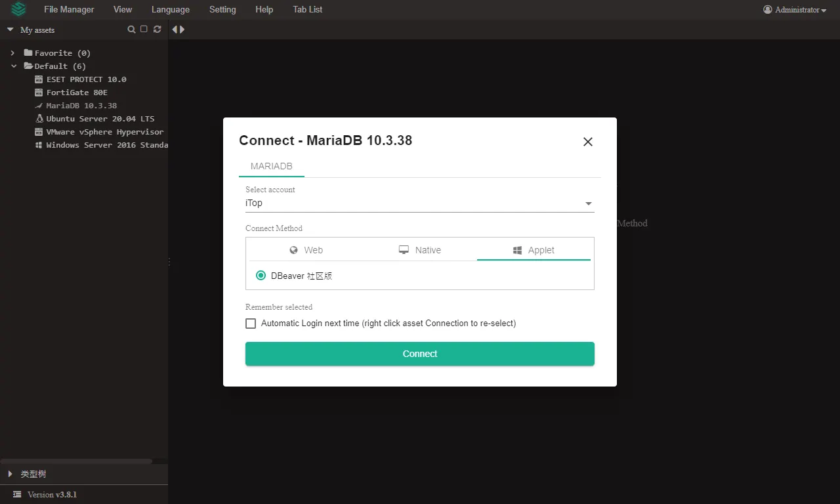Click the ESET PROTECT asset icon
Screen dimensions: 840x504
tap(39, 79)
